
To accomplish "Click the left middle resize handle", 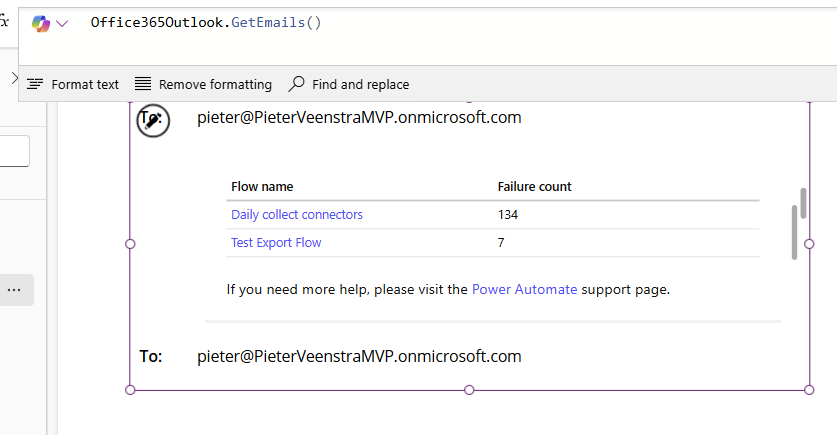I will point(130,244).
